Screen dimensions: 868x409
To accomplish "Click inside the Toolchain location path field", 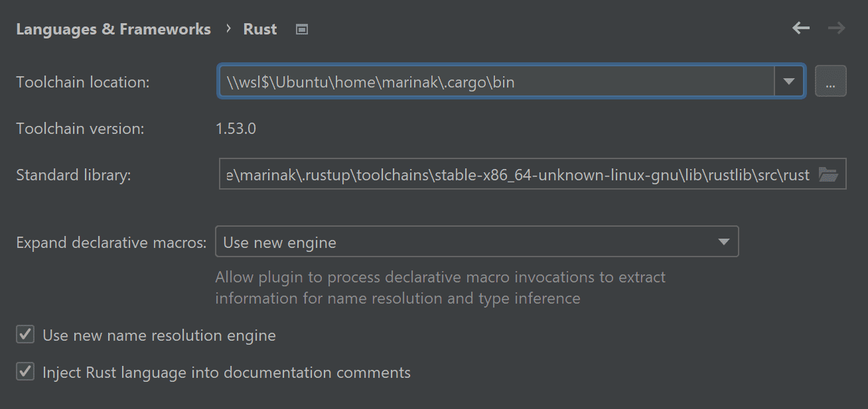I will click(496, 82).
